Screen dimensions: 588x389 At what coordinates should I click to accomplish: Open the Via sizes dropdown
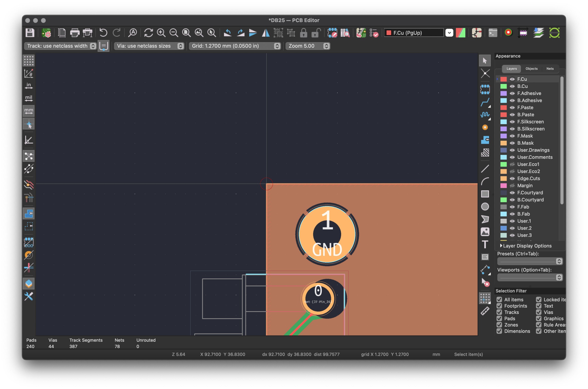[x=149, y=46]
